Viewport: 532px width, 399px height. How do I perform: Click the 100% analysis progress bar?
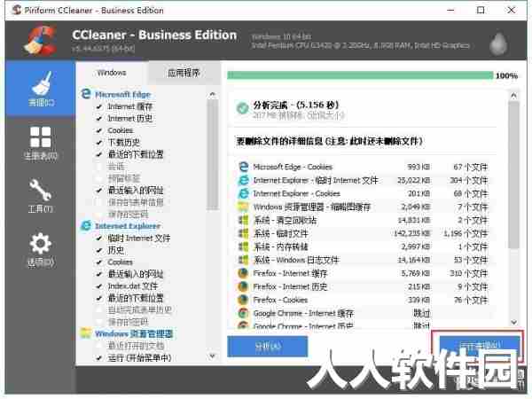[360, 75]
